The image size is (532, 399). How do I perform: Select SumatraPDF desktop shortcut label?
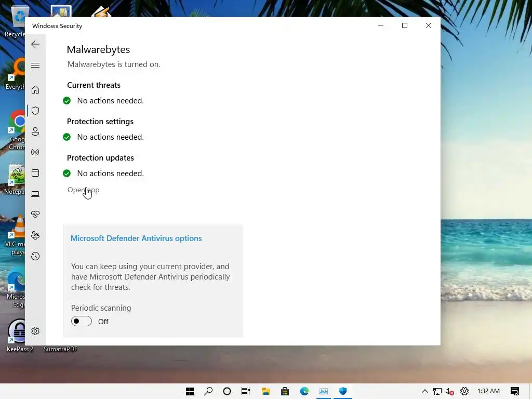[60, 349]
